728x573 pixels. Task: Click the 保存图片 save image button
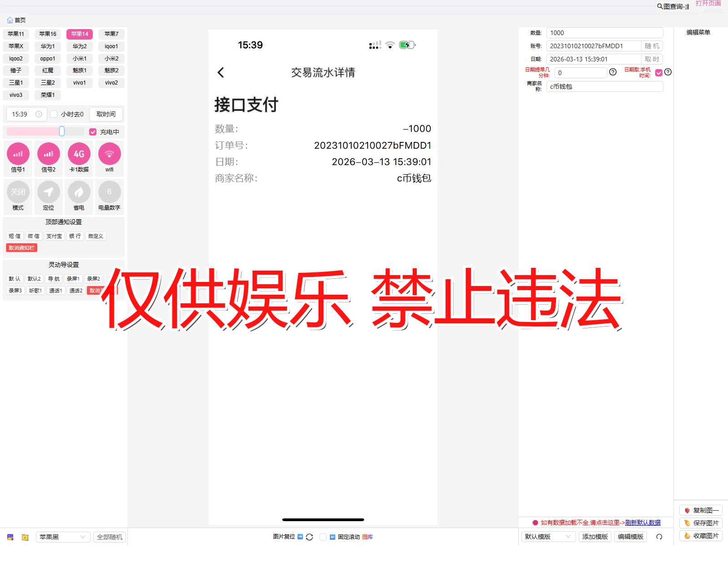701,523
